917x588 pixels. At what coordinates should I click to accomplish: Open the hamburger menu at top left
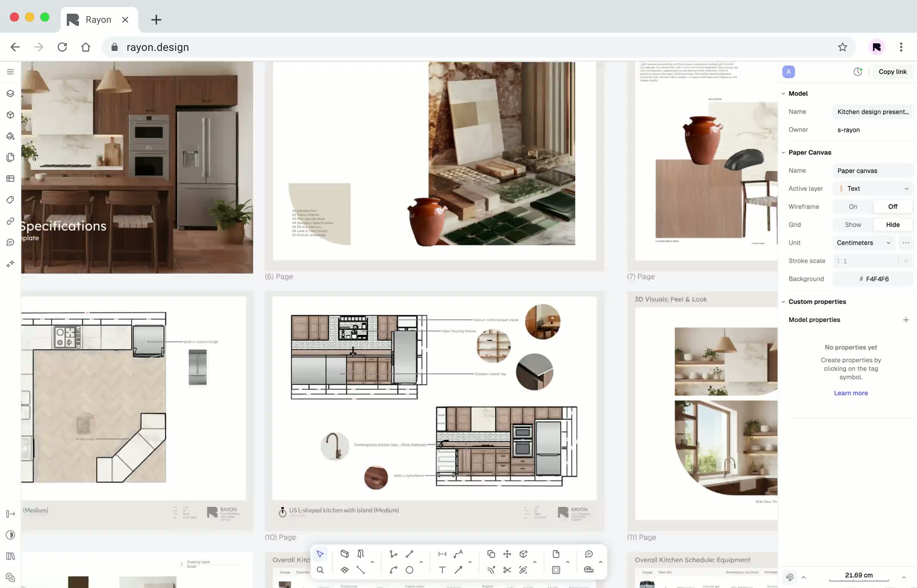(10, 72)
